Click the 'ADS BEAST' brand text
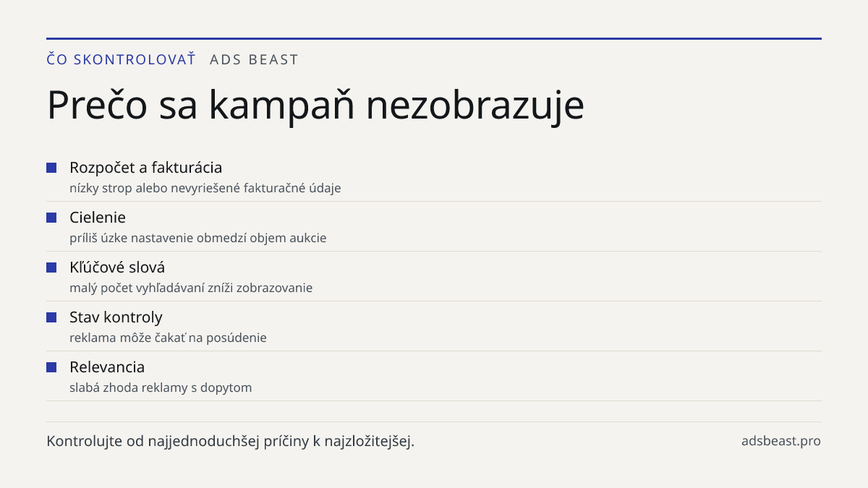868x488 pixels. [254, 60]
